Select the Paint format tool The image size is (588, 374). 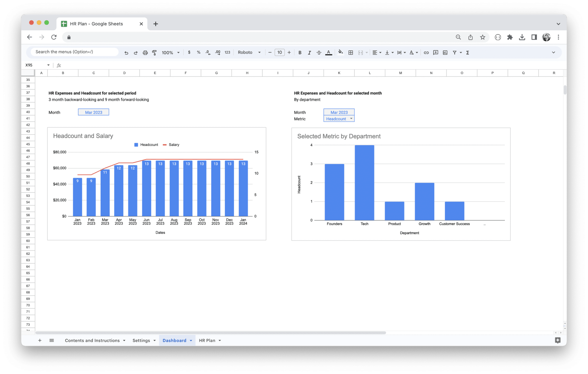[154, 52]
